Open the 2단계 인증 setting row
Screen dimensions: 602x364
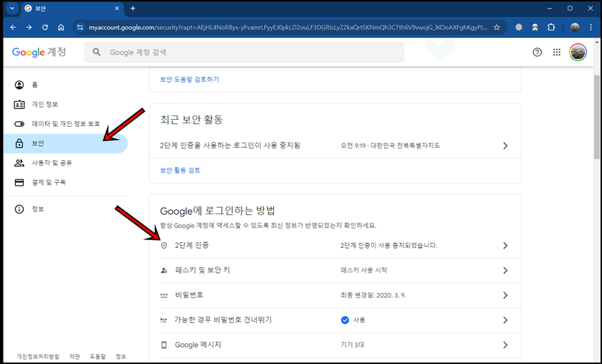click(x=335, y=245)
